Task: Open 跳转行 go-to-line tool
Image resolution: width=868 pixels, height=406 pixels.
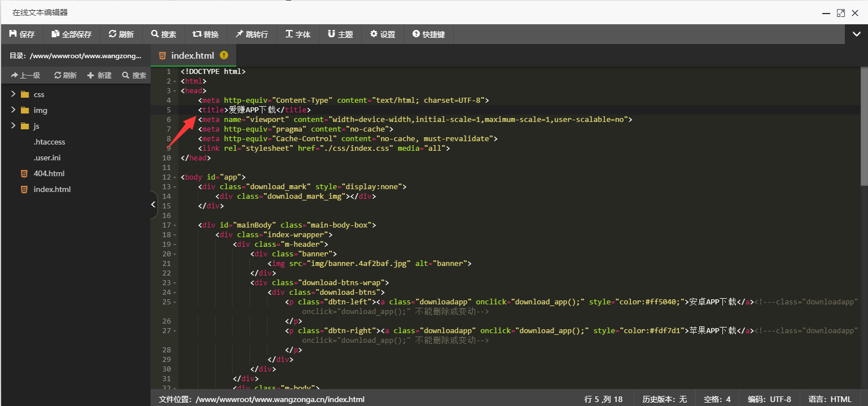Action: (x=252, y=34)
